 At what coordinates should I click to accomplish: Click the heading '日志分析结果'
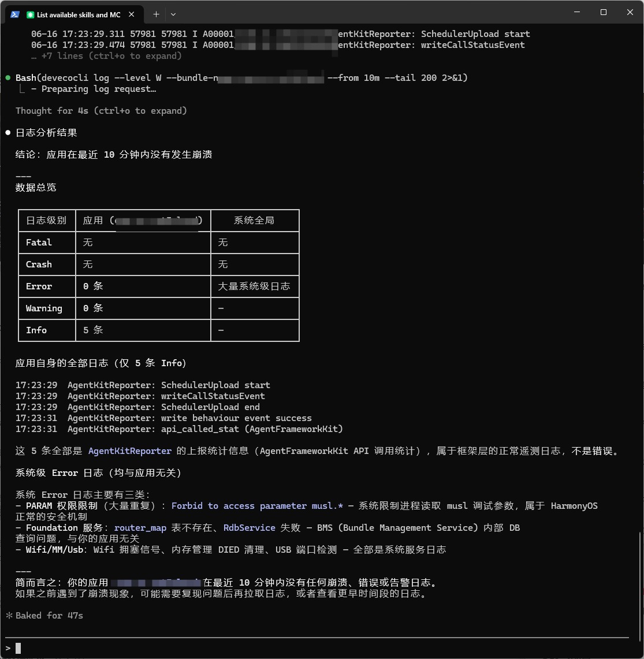coord(46,133)
